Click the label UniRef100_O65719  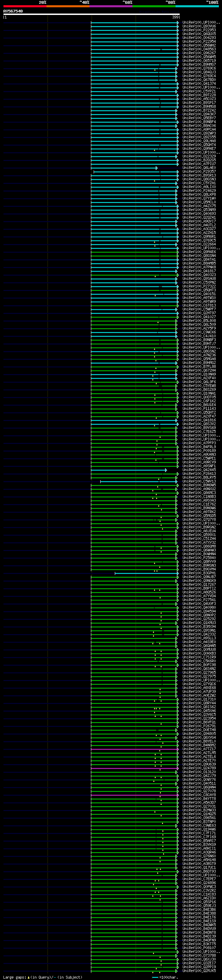(199, 60)
